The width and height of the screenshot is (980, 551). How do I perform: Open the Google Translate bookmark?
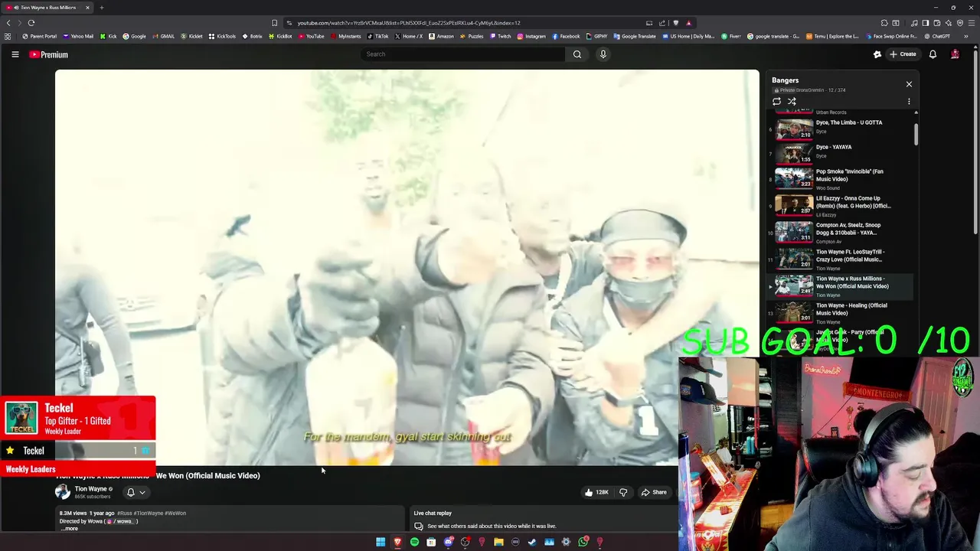coord(635,36)
